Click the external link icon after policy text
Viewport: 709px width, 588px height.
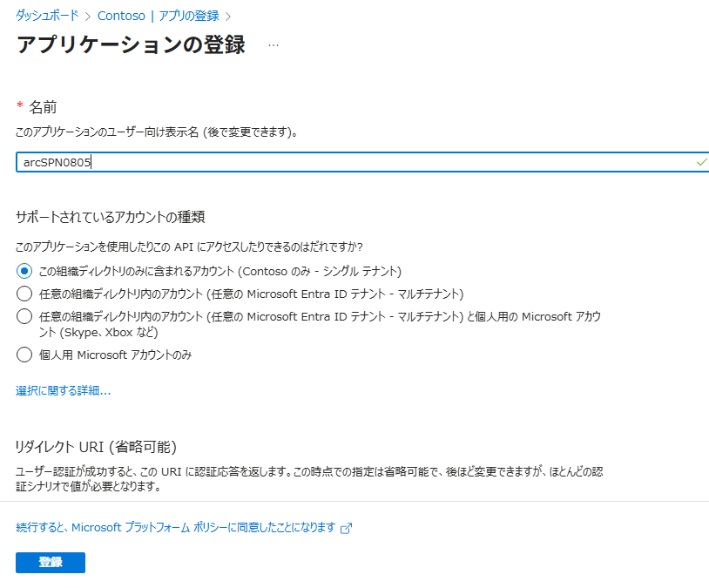click(346, 528)
